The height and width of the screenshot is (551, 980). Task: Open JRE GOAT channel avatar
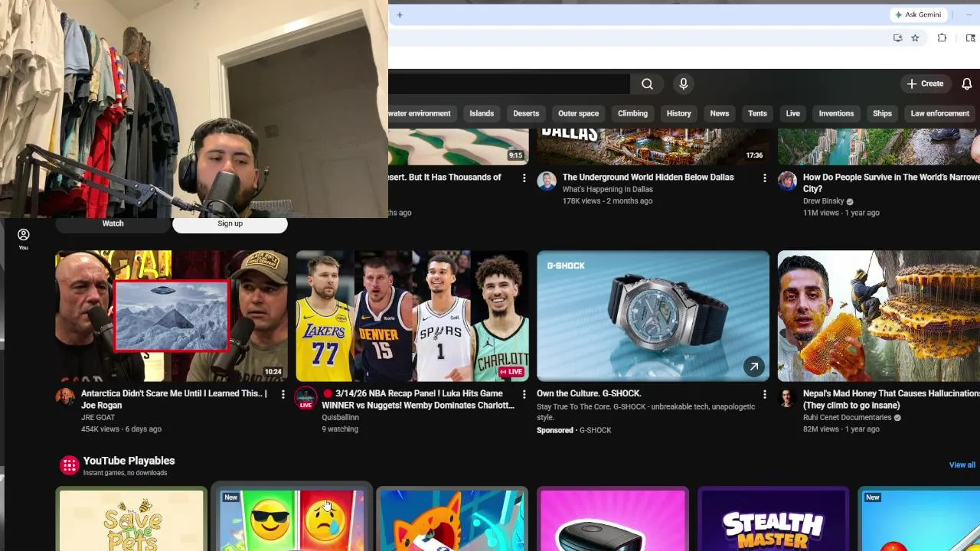[x=65, y=396]
